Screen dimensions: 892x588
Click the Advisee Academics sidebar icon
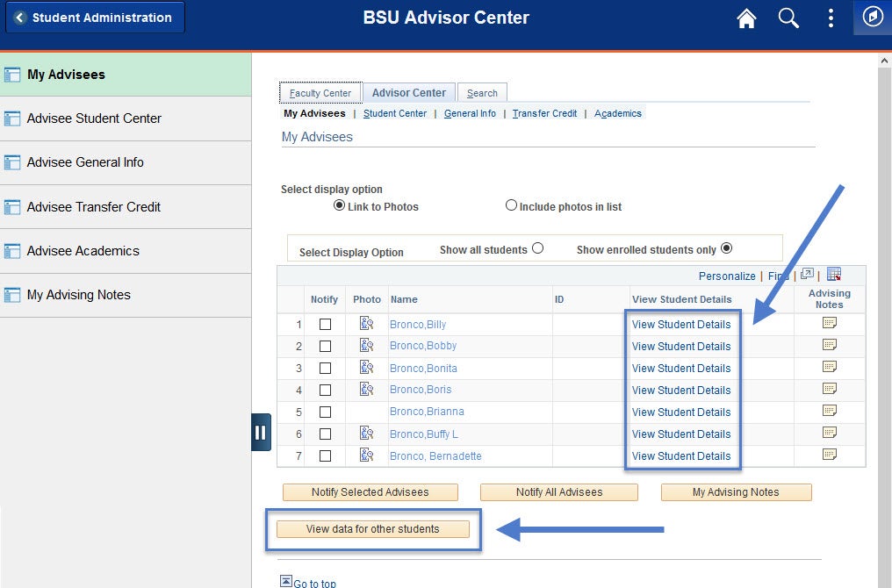point(12,251)
